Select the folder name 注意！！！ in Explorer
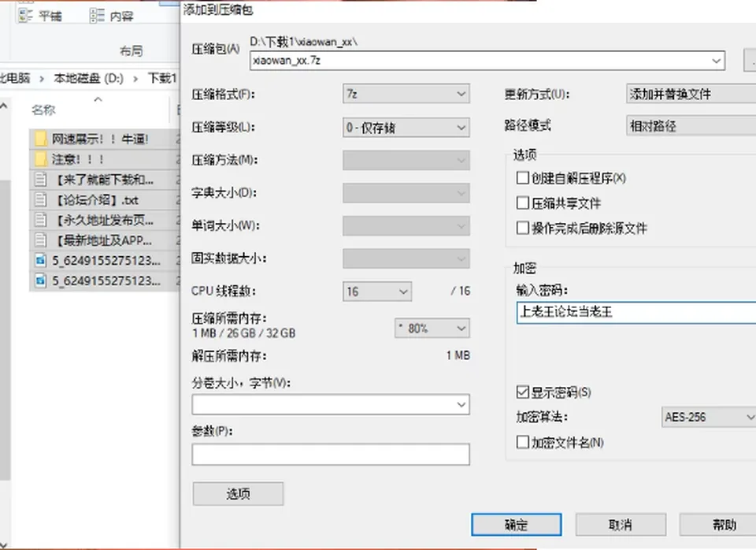Screen dimensions: 756x550 pyautogui.click(x=78, y=159)
